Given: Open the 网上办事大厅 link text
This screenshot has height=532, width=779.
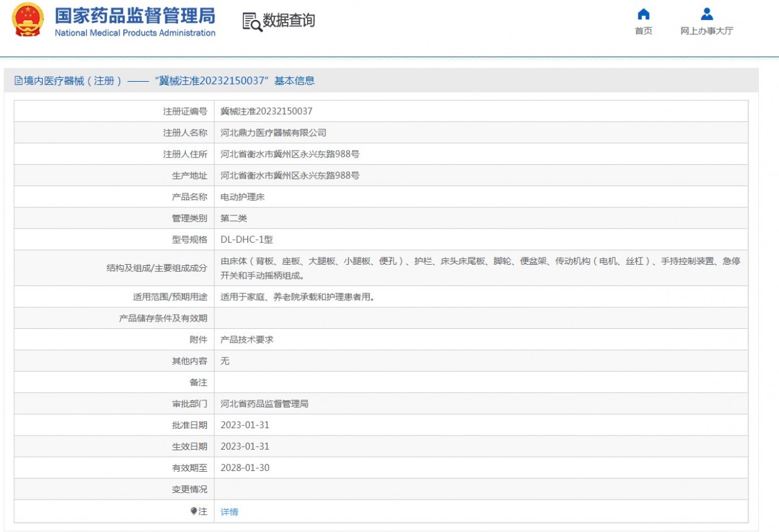Looking at the screenshot, I should 707,31.
